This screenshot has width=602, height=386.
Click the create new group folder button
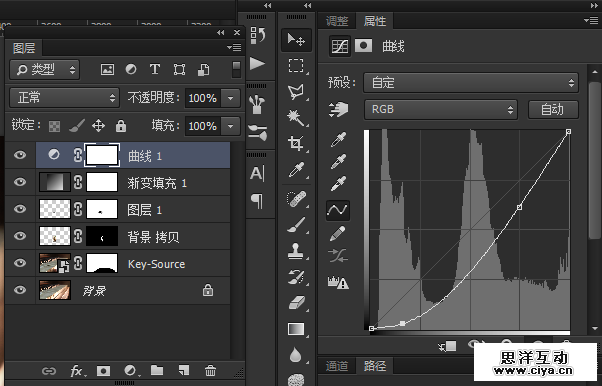point(157,370)
